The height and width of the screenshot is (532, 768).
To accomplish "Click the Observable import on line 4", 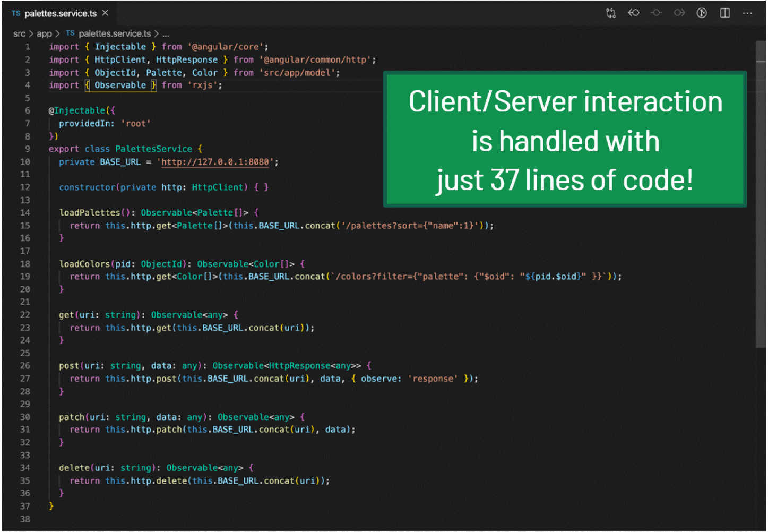I will point(120,85).
